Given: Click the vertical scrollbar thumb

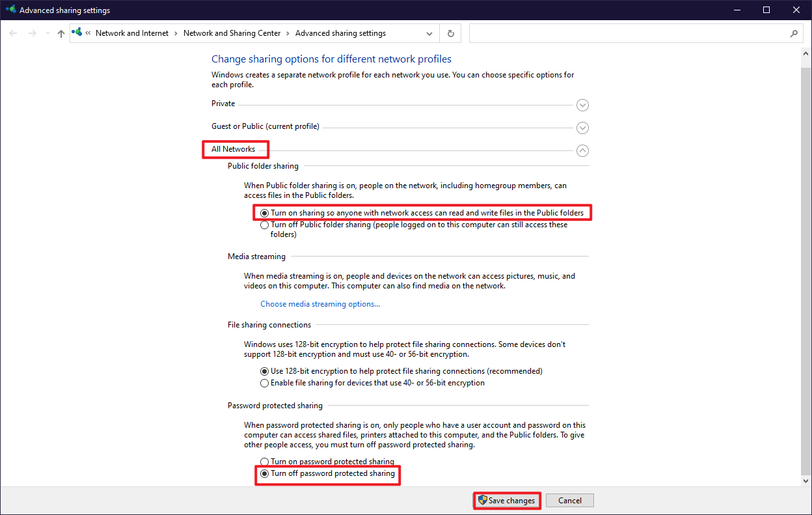Looking at the screenshot, I should point(806,270).
